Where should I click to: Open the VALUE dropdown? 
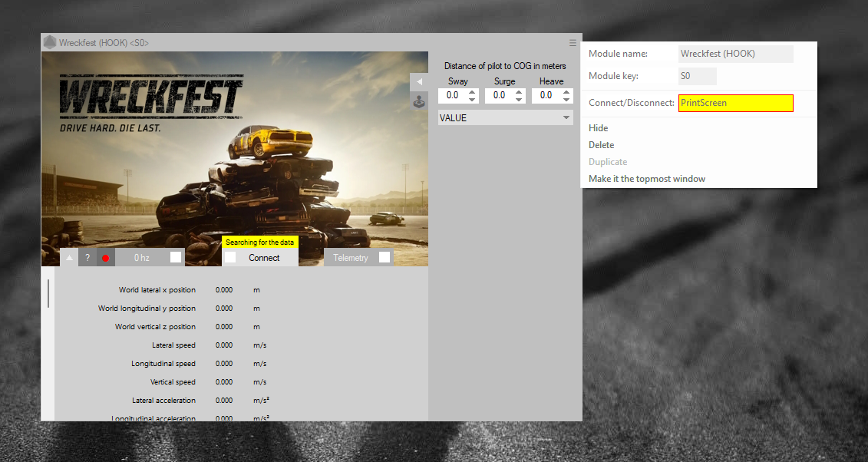pos(506,118)
